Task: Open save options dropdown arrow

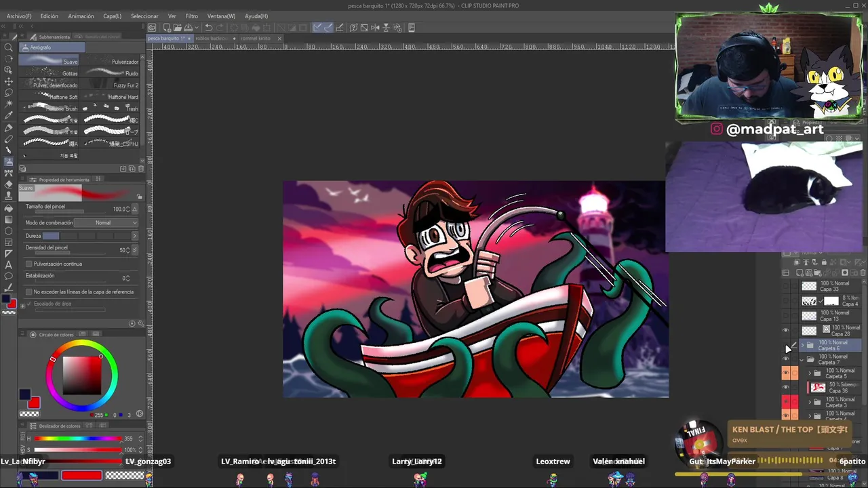Action: [197, 28]
